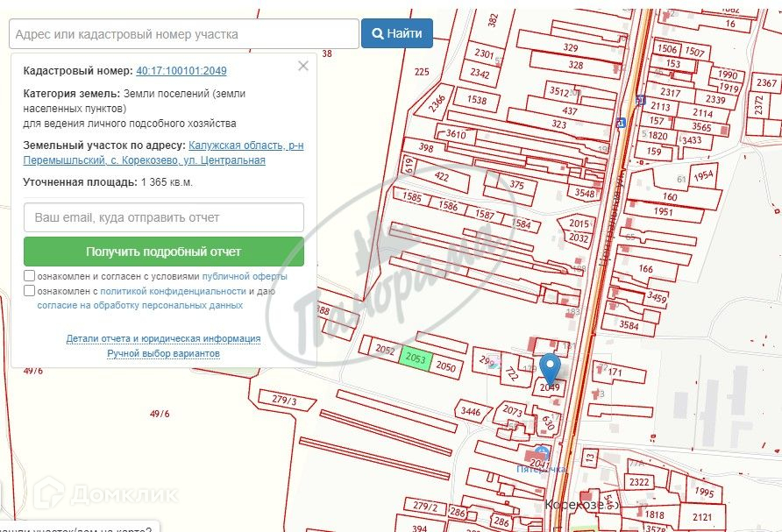782x532 pixels.
Task: Select parcel 3565 on the map
Action: [701, 126]
